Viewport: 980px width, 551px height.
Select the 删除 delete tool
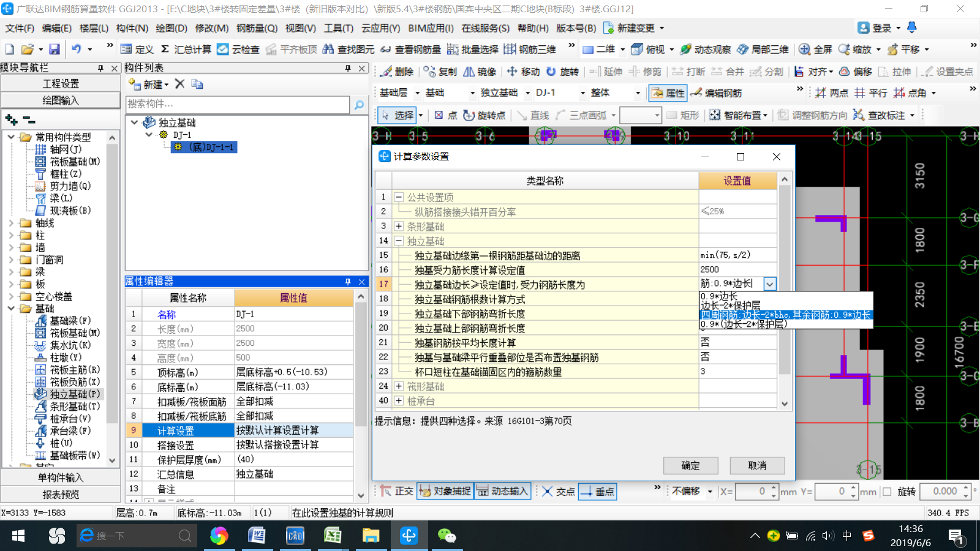click(x=396, y=72)
